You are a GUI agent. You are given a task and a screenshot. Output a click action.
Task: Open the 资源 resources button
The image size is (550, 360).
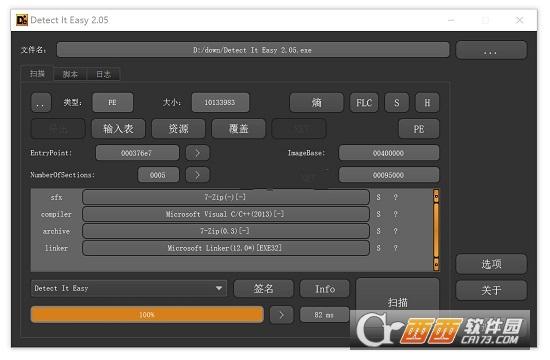click(x=179, y=129)
